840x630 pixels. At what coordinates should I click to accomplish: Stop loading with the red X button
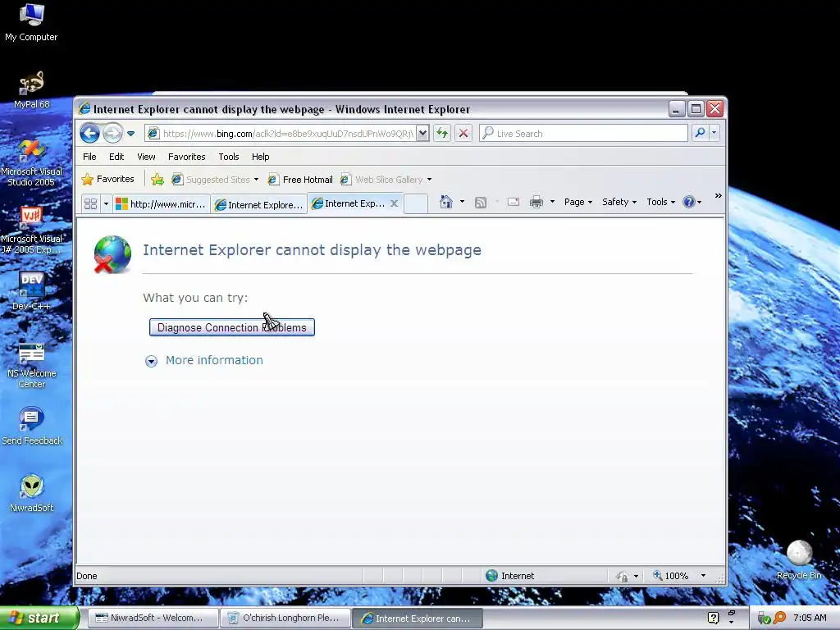pyautogui.click(x=463, y=133)
